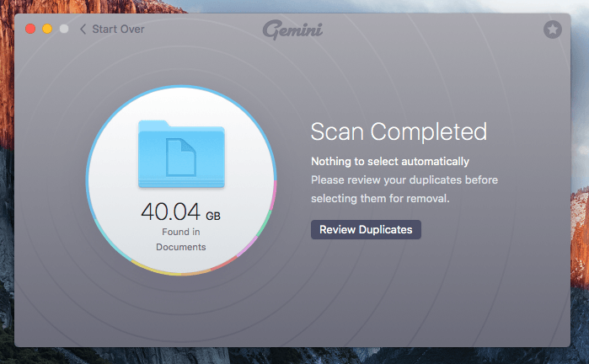Select the 40.04 GB size text
The width and height of the screenshot is (589, 364).
tap(180, 211)
